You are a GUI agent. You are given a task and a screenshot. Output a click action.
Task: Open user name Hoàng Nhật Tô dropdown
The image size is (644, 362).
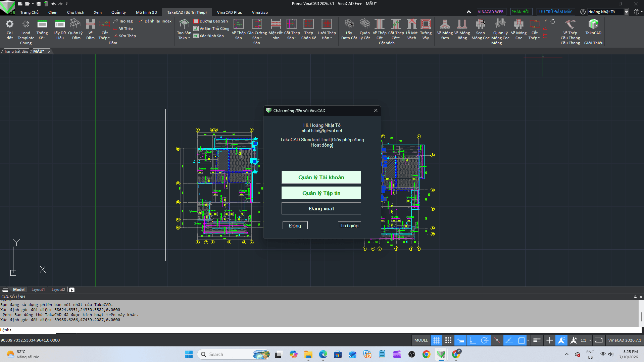tap(626, 12)
